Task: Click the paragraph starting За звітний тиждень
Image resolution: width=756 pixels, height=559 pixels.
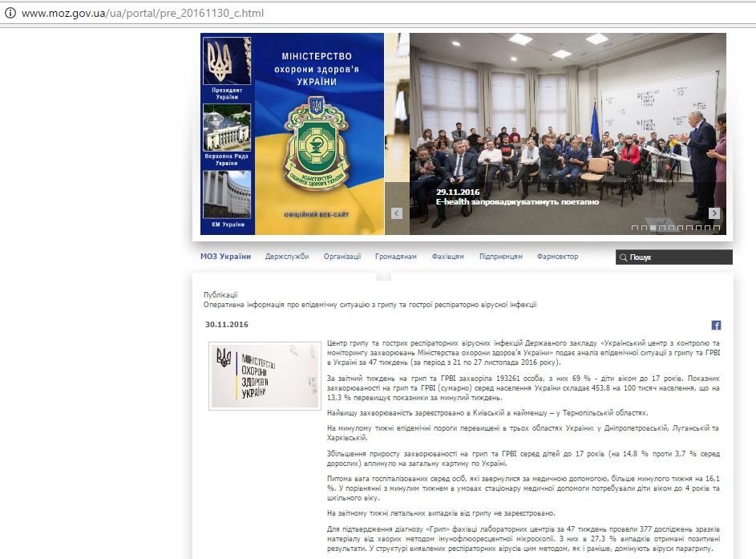Action: tap(524, 388)
